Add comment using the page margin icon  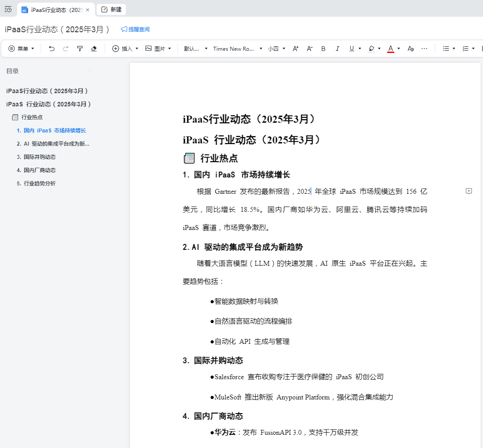pos(469,191)
